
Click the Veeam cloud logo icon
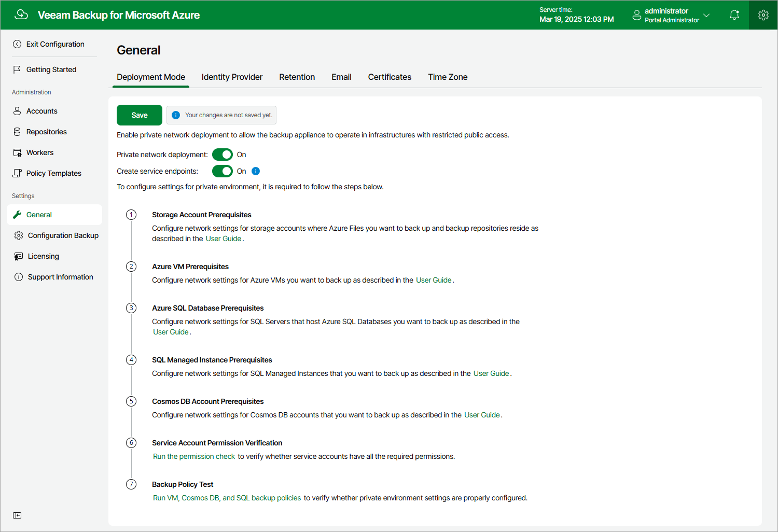pos(21,15)
